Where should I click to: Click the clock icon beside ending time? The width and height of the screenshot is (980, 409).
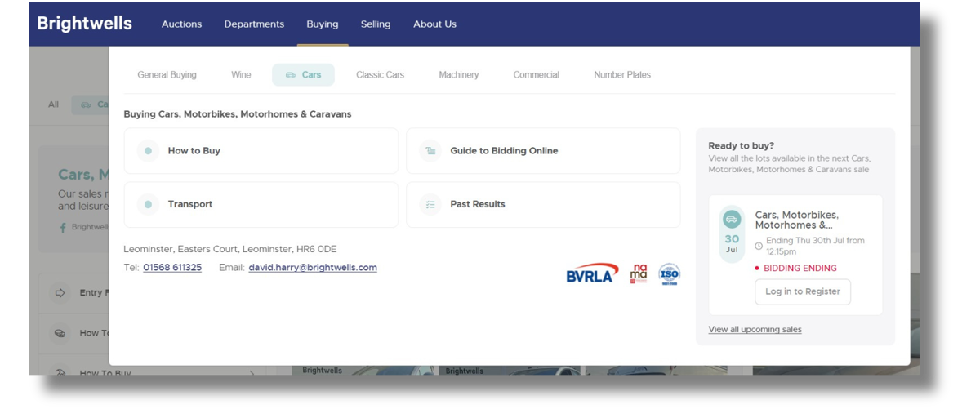click(759, 247)
